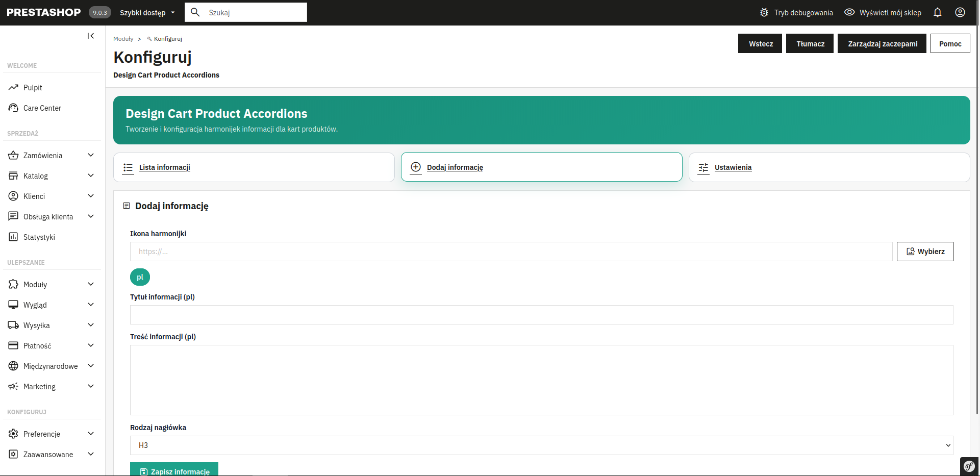The image size is (980, 476).
Task: Click the Pomoc button
Action: tap(950, 43)
